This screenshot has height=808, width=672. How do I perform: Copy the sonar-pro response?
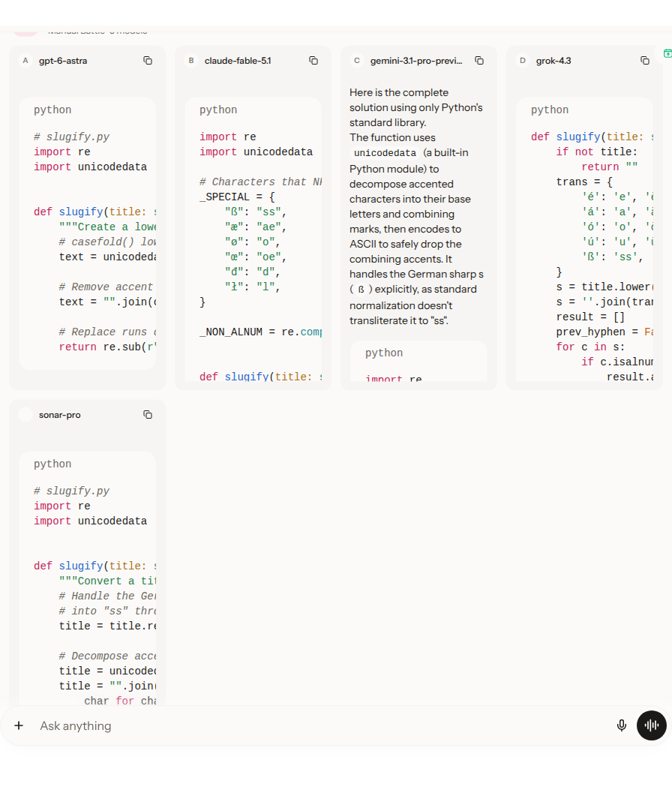(x=148, y=415)
